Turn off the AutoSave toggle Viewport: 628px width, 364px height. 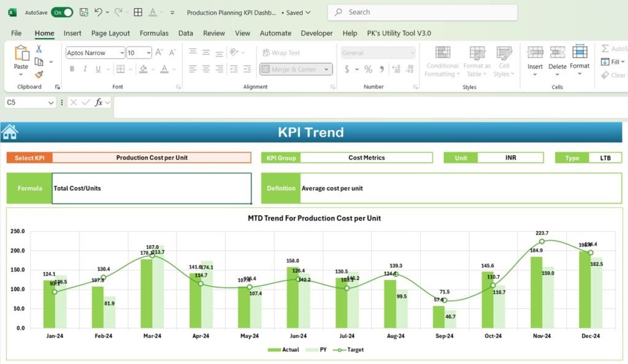coord(63,12)
